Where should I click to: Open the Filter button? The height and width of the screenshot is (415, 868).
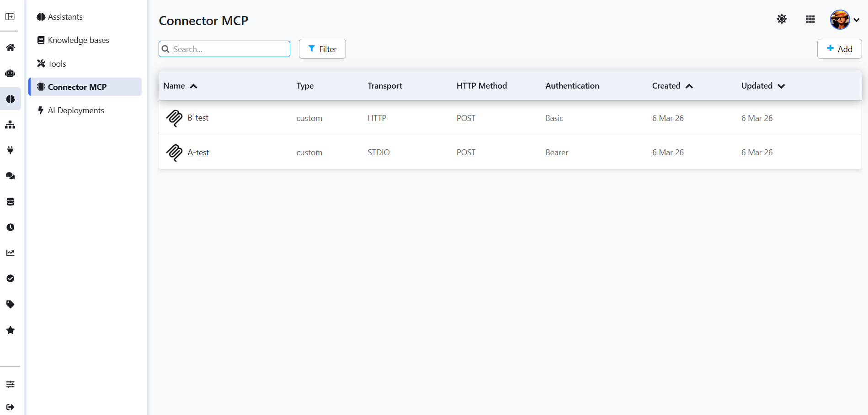[x=322, y=49]
